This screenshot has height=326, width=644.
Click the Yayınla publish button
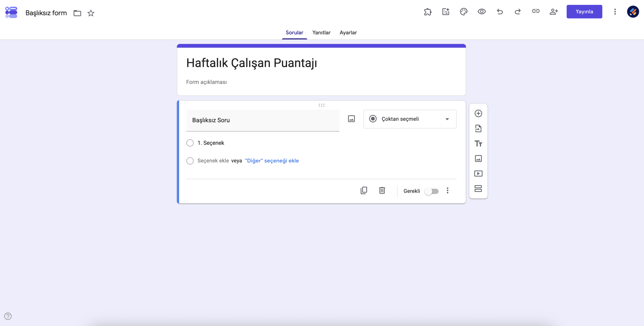click(584, 12)
